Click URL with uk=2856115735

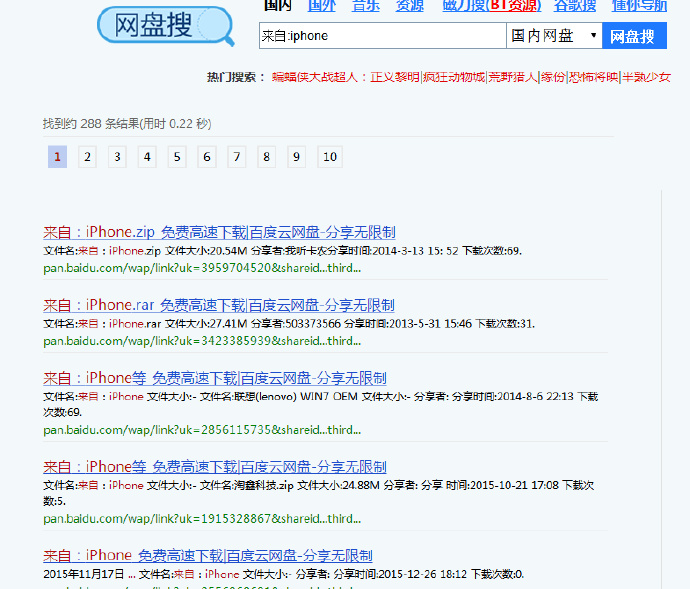pyautogui.click(x=202, y=430)
